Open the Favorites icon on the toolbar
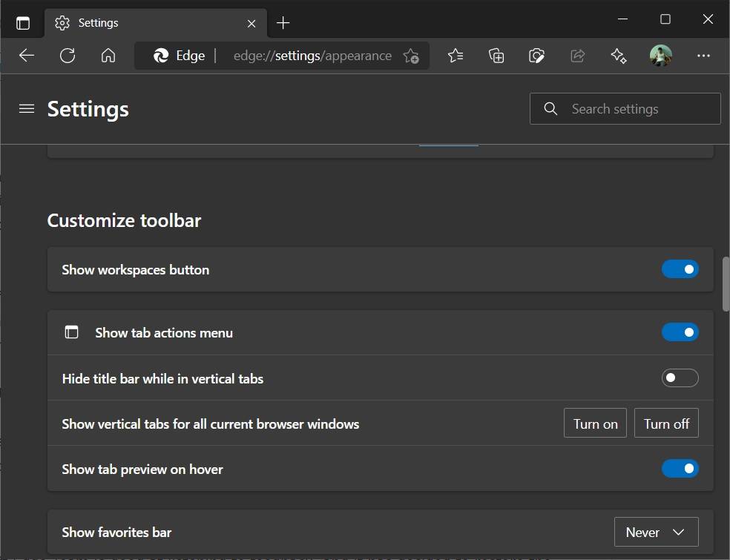The height and width of the screenshot is (560, 730). pyautogui.click(x=455, y=56)
